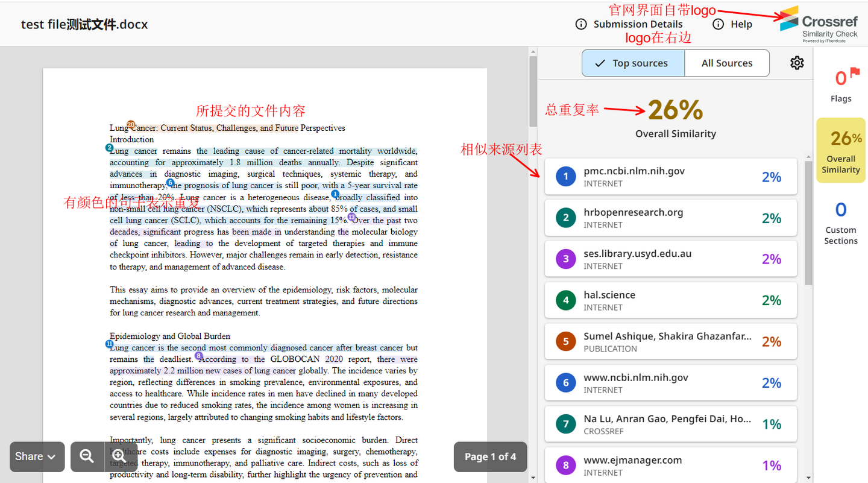Click the Page 1 of 4 indicator
Viewport: 868px width, 483px height.
tap(490, 456)
